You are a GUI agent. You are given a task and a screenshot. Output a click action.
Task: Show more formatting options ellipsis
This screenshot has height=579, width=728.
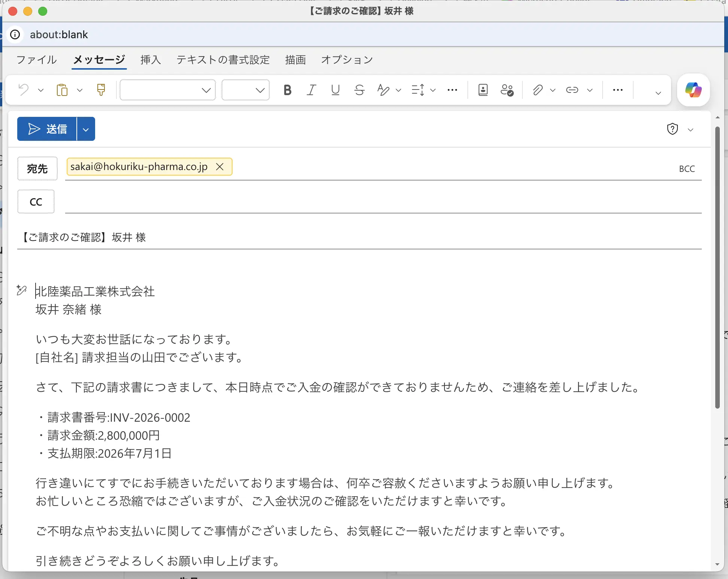click(452, 90)
